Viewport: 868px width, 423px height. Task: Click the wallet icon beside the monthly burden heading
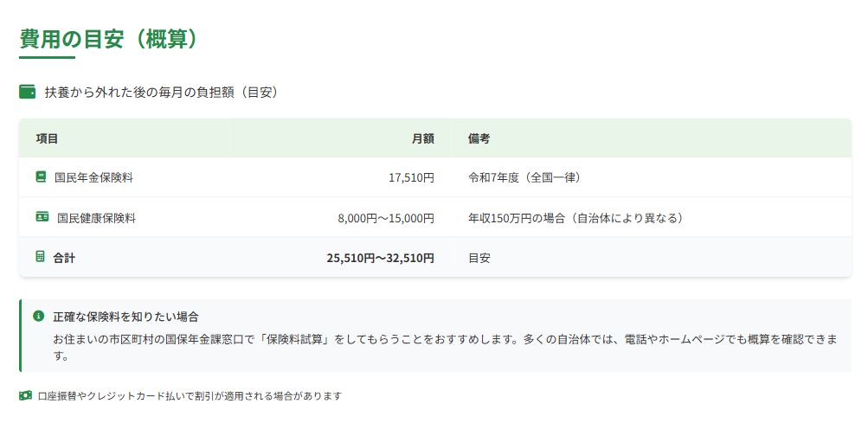click(x=27, y=92)
